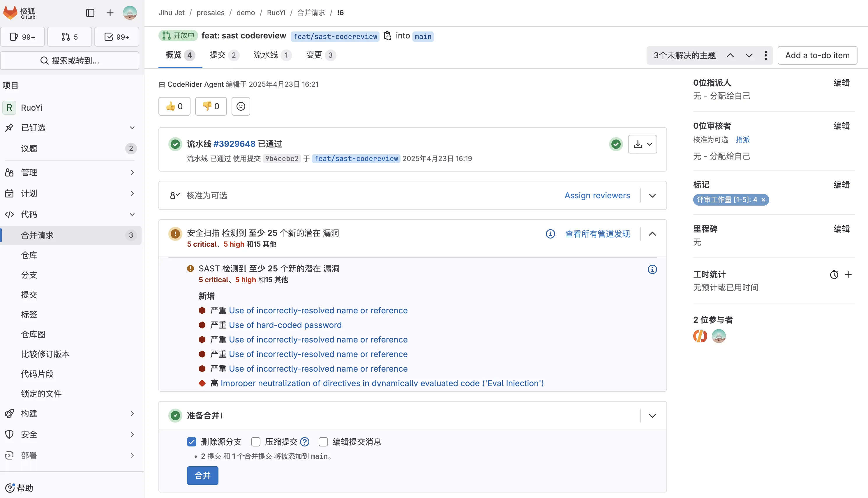868x498 pixels.
Task: Open pipeline #3929648 link
Action: pyautogui.click(x=234, y=144)
